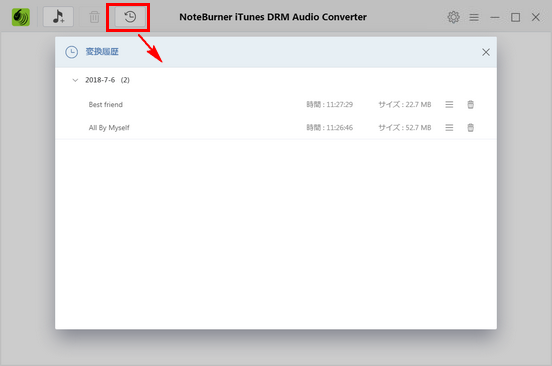552x366 pixels.
Task: Open the list menu icon for Best friend
Action: pos(449,105)
